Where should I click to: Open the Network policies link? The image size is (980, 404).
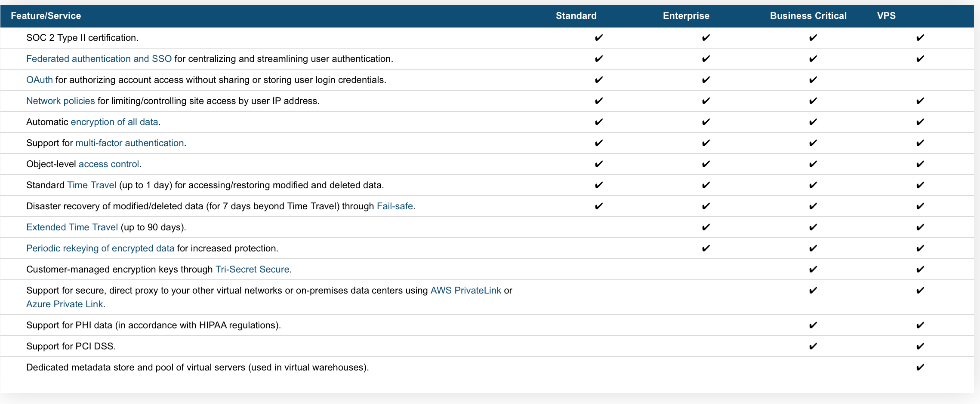(x=60, y=101)
